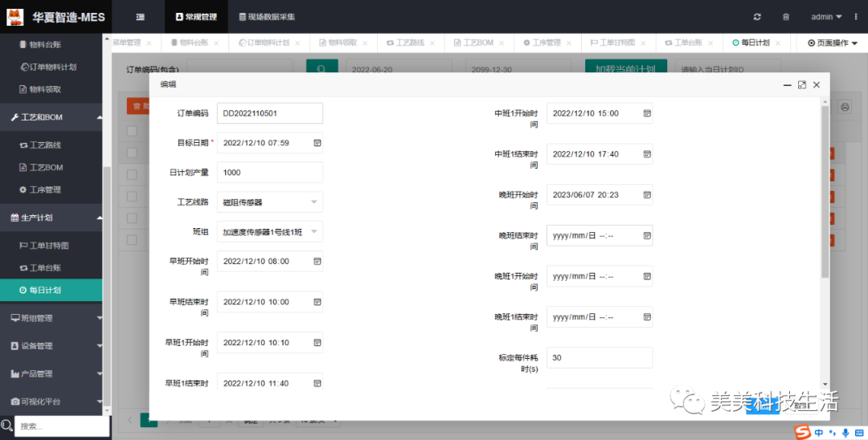868x440 pixels.
Task: Select 每日计划 in the sidebar
Action: pos(51,290)
